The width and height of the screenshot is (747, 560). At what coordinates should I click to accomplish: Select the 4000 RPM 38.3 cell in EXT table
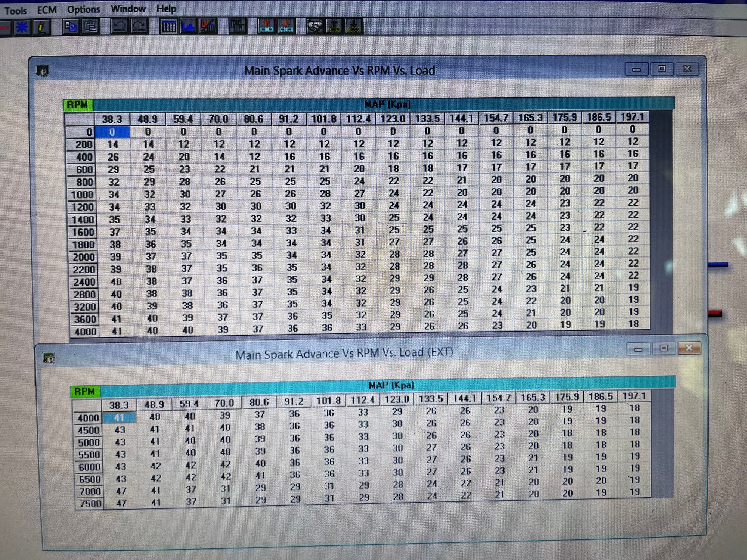click(x=119, y=417)
